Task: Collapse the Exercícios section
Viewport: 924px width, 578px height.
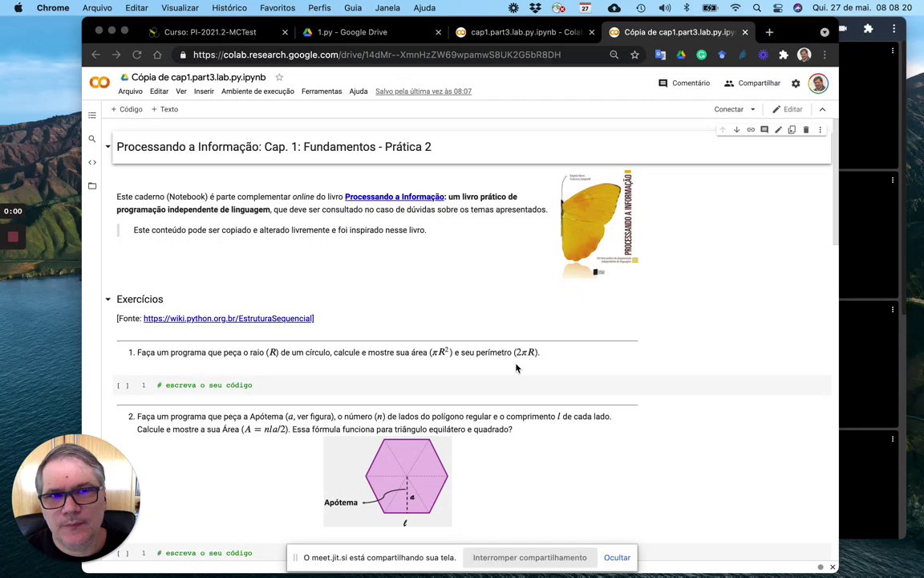Action: [107, 299]
